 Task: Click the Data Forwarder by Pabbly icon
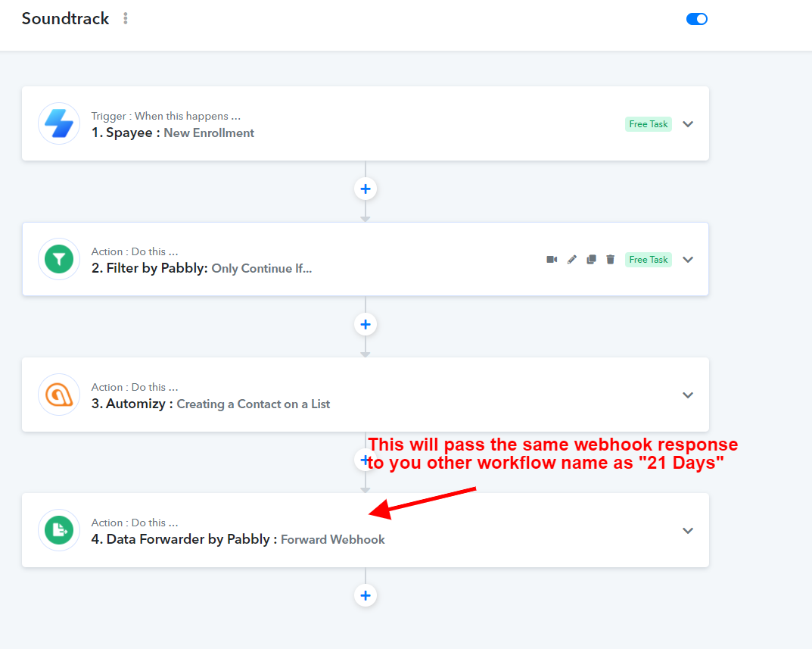point(59,530)
